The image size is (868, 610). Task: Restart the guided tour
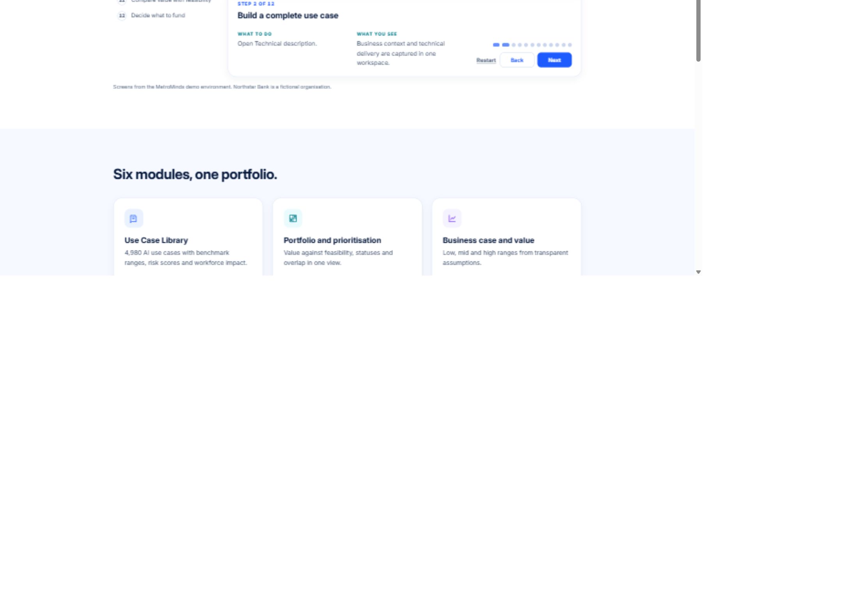pyautogui.click(x=486, y=60)
